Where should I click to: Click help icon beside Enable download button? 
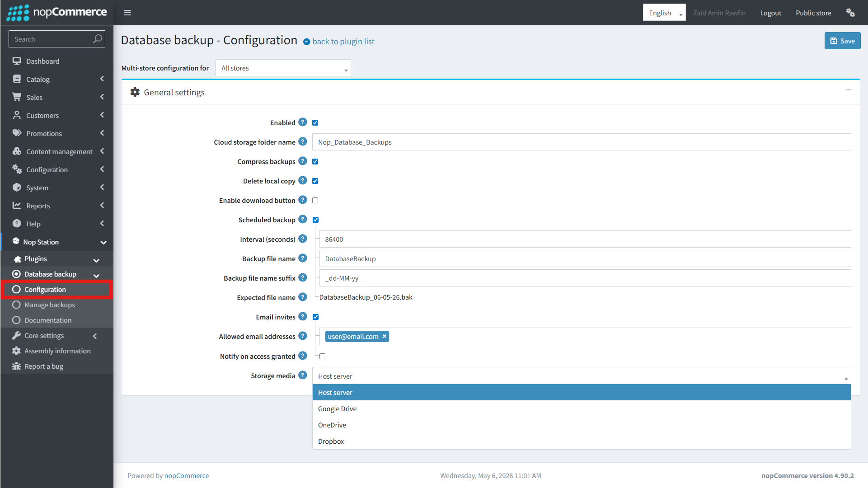click(x=303, y=200)
